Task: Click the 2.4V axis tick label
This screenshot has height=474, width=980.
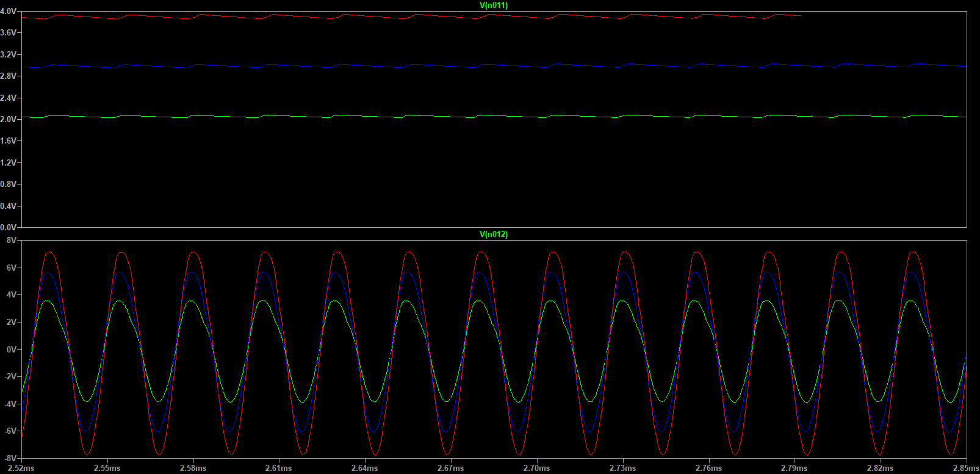Action: 9,98
